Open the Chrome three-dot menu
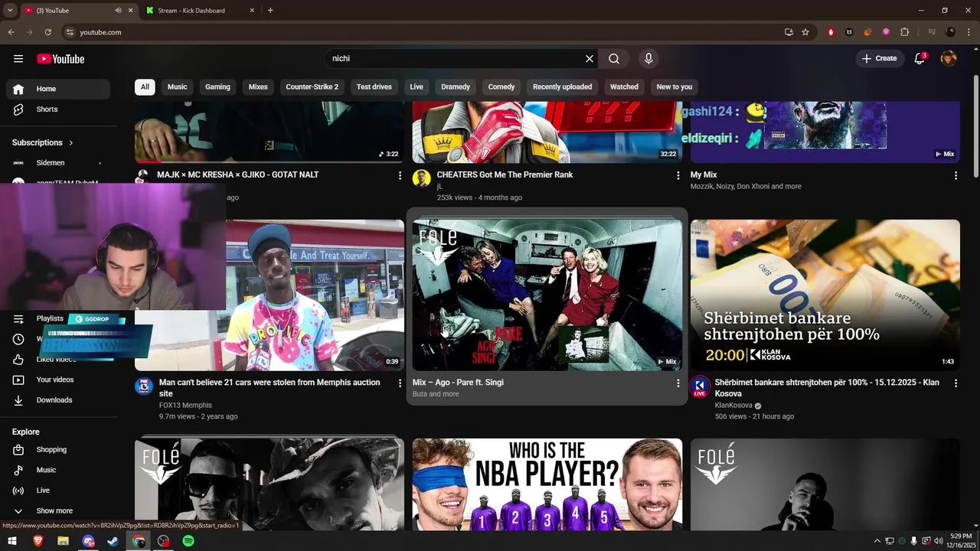The image size is (980, 551). [x=968, y=32]
